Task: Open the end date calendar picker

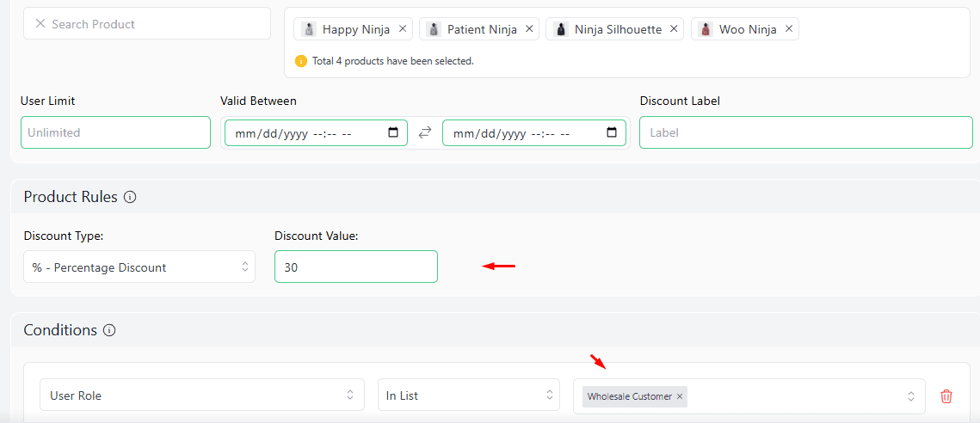Action: coord(612,133)
